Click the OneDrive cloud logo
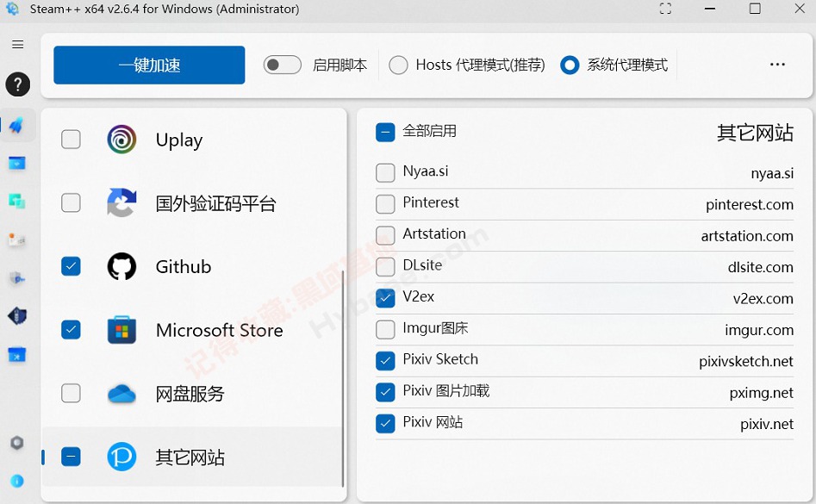The height and width of the screenshot is (504, 816). tap(121, 394)
